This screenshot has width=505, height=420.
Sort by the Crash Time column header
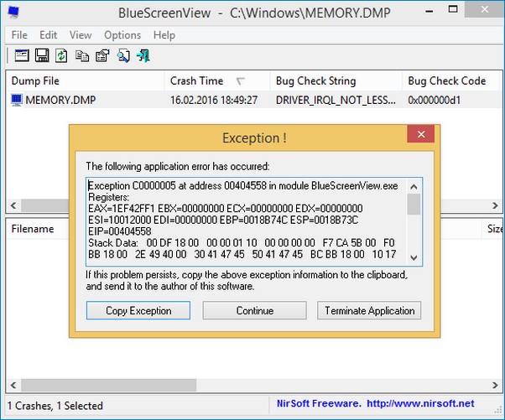(217, 80)
